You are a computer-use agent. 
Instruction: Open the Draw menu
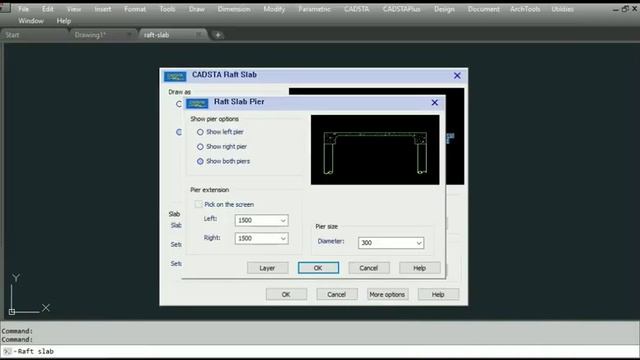point(197,9)
